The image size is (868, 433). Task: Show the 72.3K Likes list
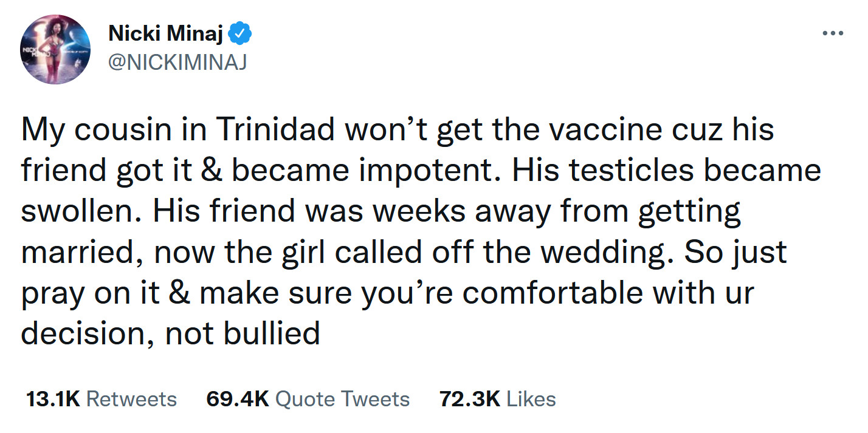click(497, 399)
